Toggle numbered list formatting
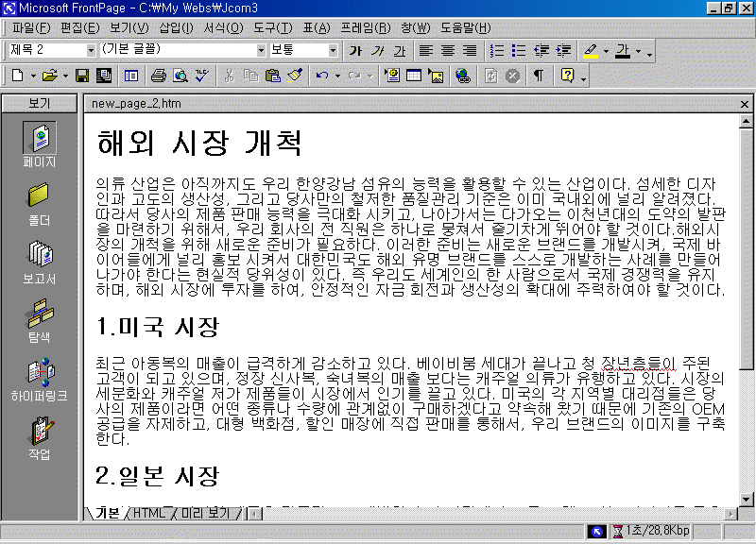Screen dimensions: 756x544 point(497,50)
